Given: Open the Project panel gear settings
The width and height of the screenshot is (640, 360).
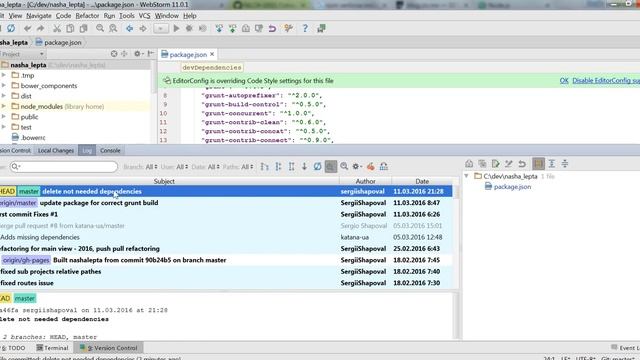Looking at the screenshot, I should coord(138,54).
